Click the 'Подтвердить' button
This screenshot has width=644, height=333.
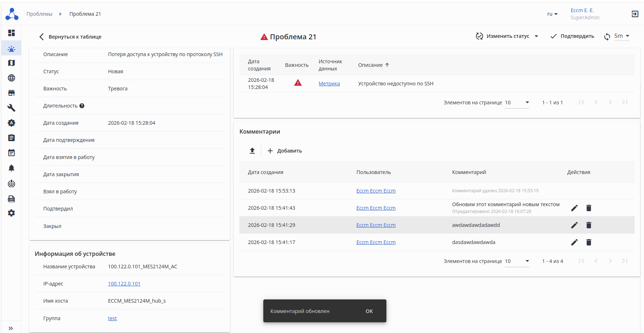572,36
